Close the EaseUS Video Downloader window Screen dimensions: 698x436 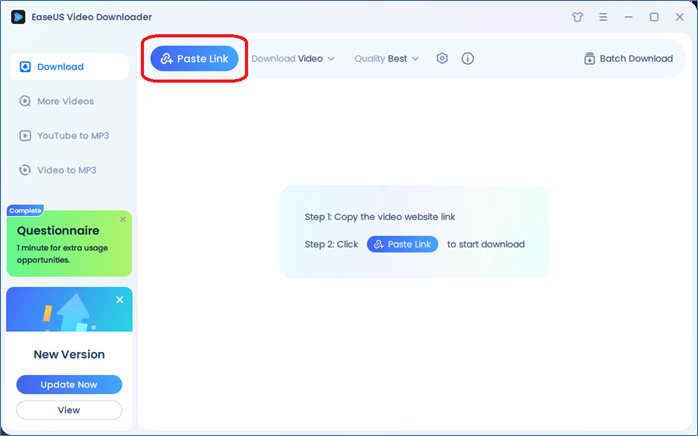pyautogui.click(x=679, y=17)
